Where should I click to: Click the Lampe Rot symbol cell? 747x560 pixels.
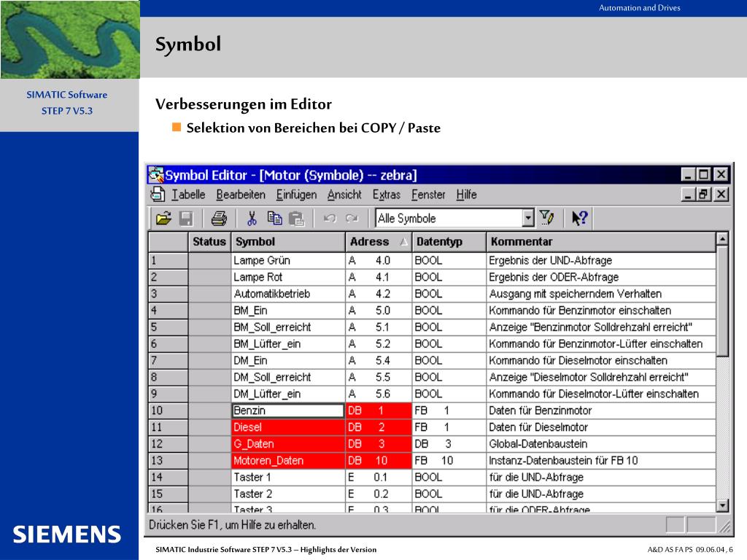point(287,277)
